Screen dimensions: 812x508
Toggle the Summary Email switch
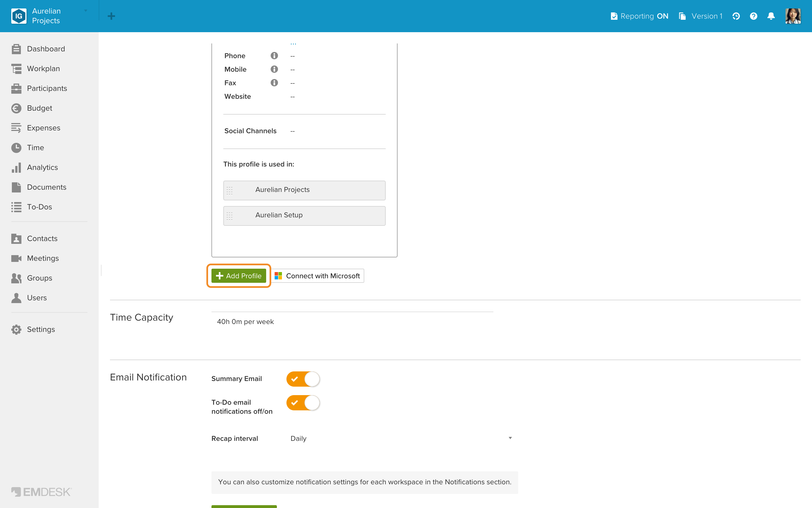point(303,379)
